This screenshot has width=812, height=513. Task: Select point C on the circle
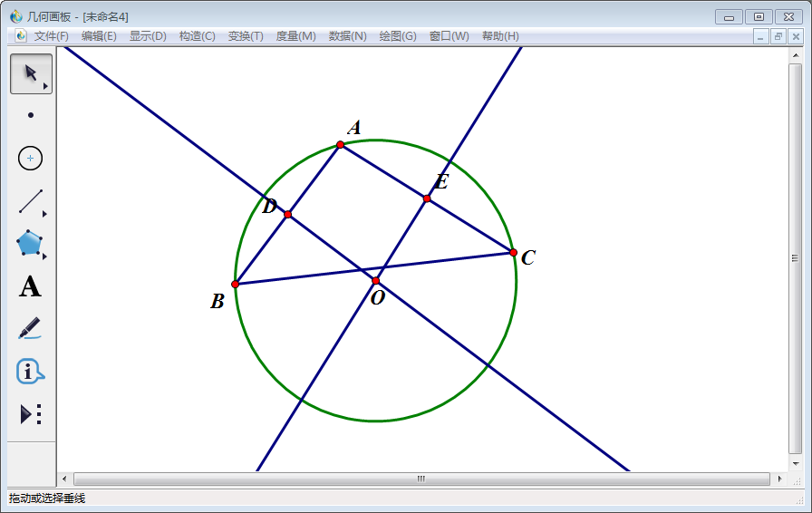pos(513,252)
